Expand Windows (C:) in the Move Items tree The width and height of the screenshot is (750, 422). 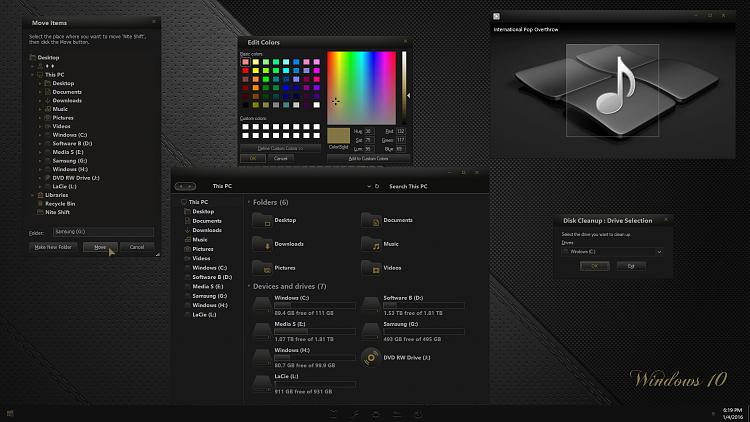40,135
